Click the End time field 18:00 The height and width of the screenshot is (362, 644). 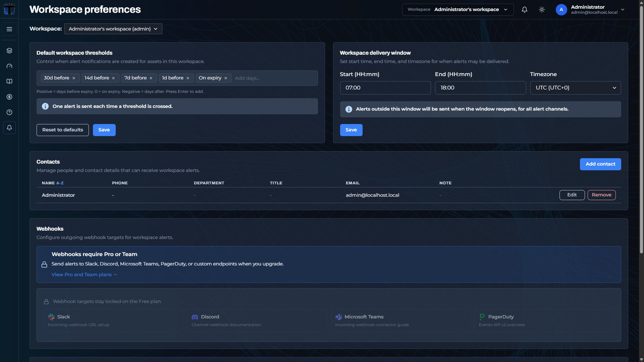click(x=480, y=88)
